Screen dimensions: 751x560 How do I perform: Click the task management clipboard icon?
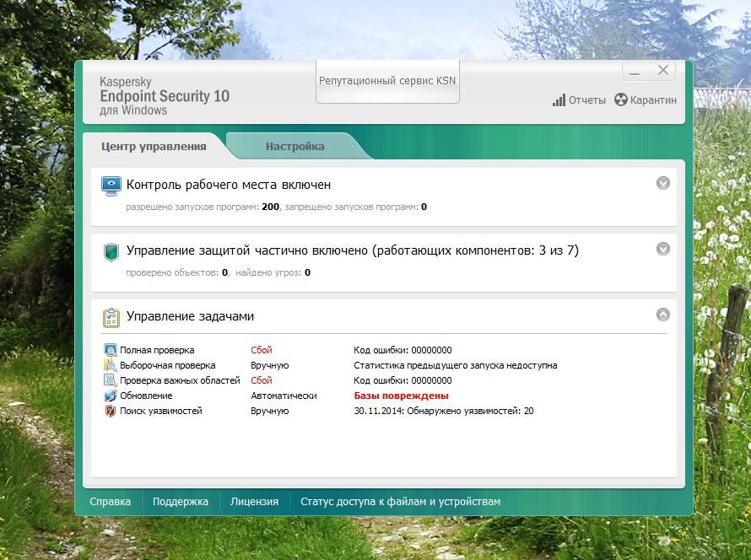111,317
